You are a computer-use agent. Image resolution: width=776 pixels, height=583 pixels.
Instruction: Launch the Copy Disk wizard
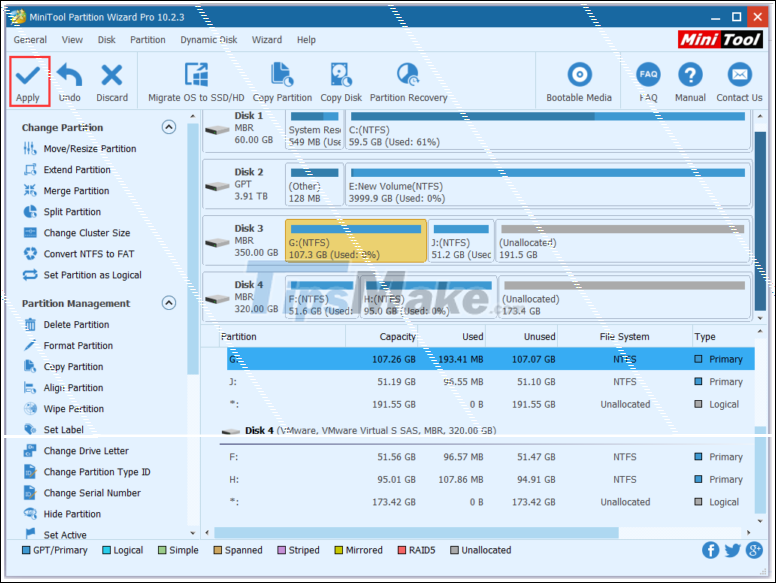pos(341,82)
